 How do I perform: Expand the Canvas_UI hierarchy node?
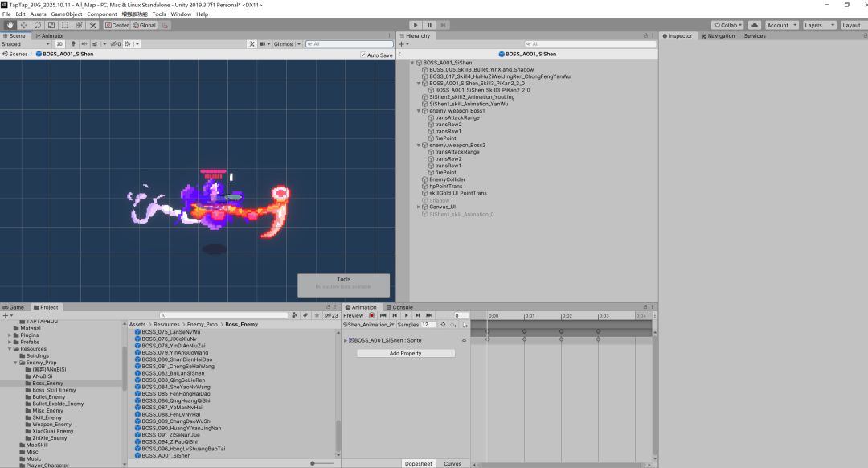420,207
